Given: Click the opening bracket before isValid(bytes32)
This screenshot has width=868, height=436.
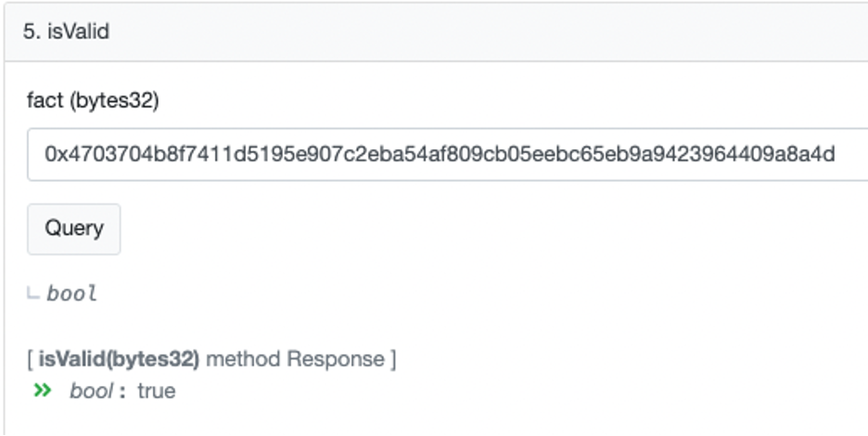Looking at the screenshot, I should 31,359.
